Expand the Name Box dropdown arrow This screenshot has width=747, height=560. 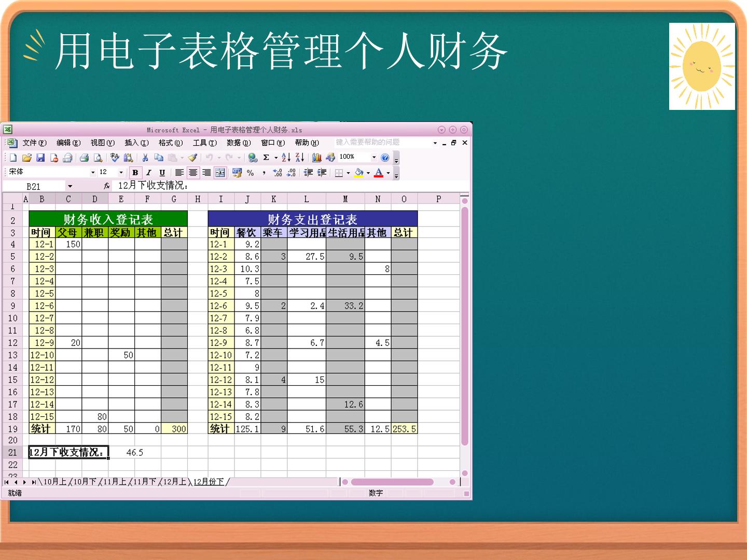tap(70, 186)
